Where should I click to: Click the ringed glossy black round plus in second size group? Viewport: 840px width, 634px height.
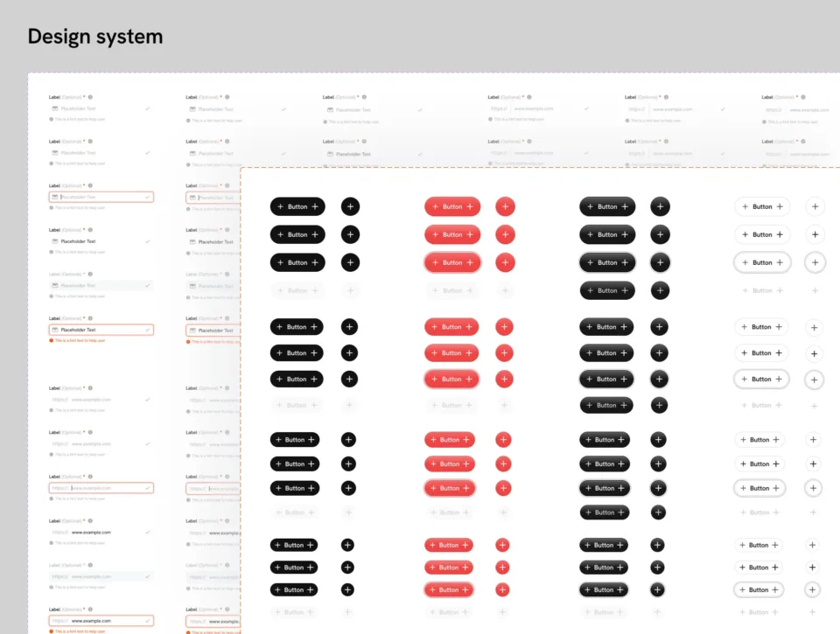pos(659,380)
